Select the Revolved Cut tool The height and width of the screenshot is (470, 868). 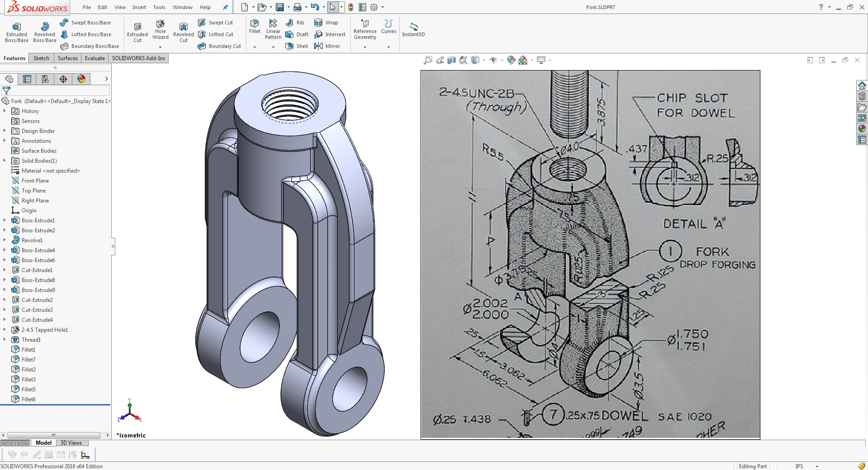click(184, 32)
